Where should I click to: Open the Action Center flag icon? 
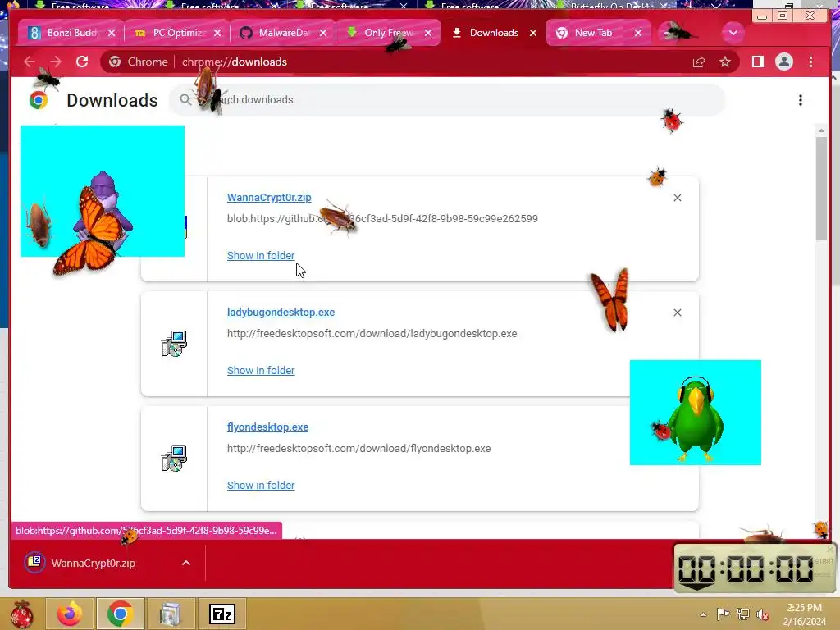[x=723, y=614]
